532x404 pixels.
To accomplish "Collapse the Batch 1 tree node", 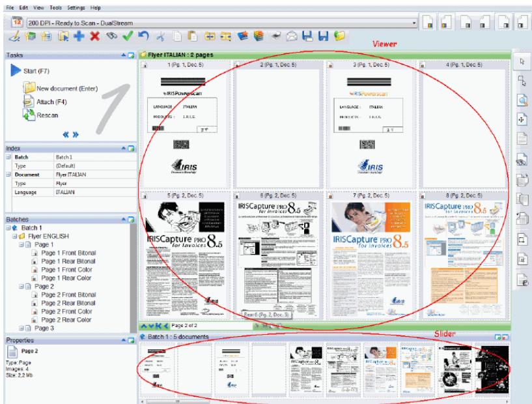I will click(8, 228).
